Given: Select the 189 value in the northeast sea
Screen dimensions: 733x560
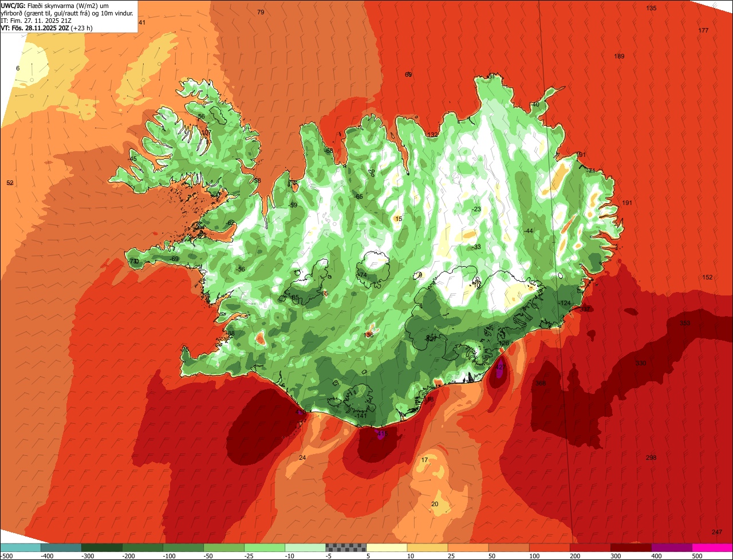Looking at the screenshot, I should 619,57.
